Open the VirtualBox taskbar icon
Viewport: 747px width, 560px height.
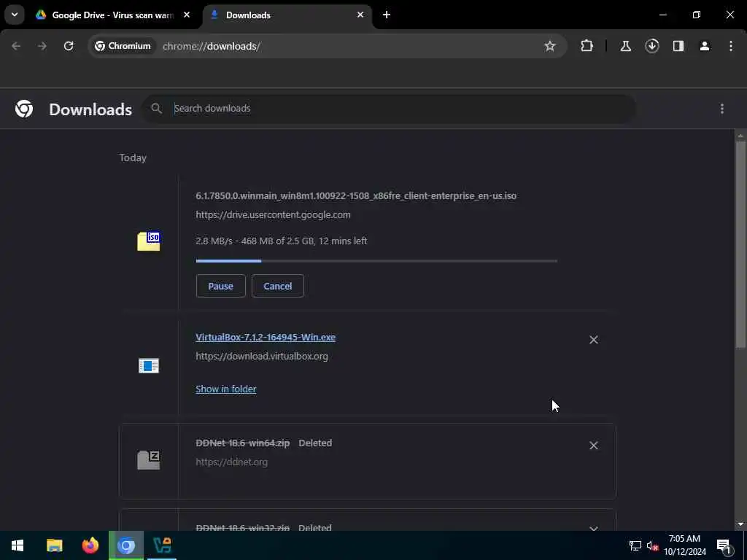click(x=162, y=545)
